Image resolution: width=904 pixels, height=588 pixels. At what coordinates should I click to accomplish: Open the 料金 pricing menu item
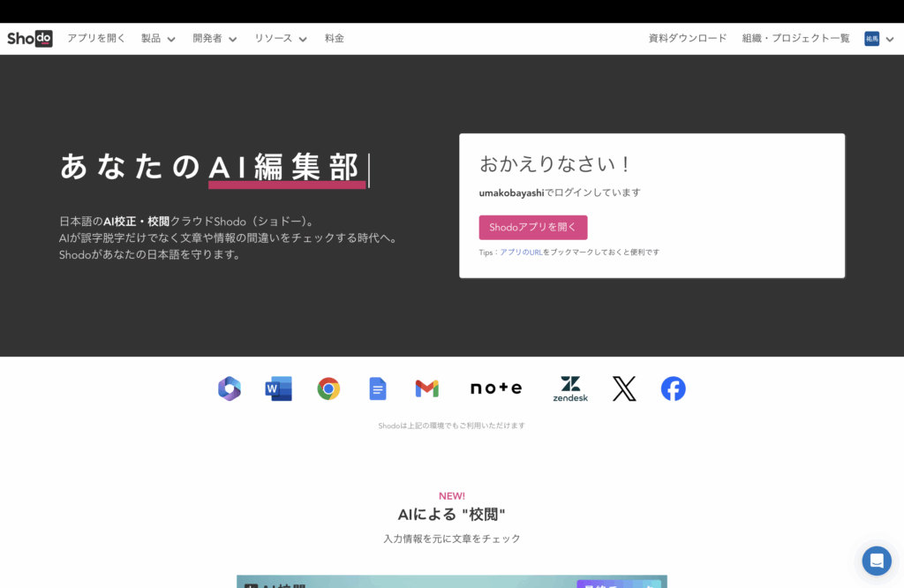335,39
